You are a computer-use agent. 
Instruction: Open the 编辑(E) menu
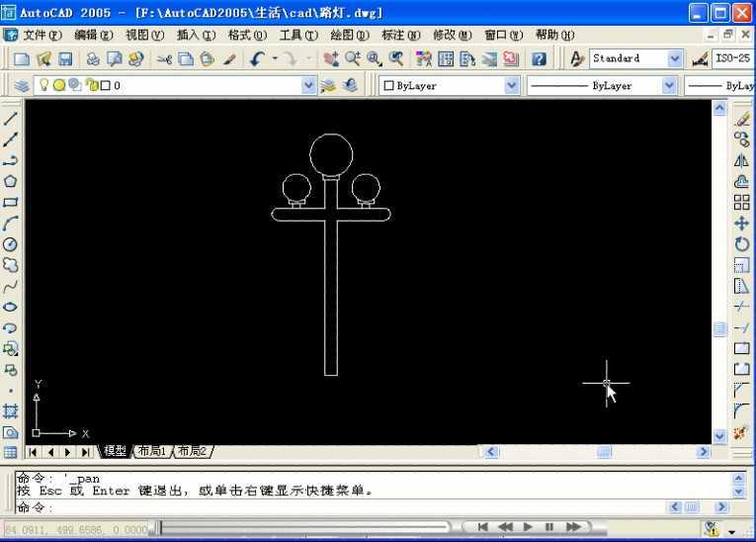point(94,36)
